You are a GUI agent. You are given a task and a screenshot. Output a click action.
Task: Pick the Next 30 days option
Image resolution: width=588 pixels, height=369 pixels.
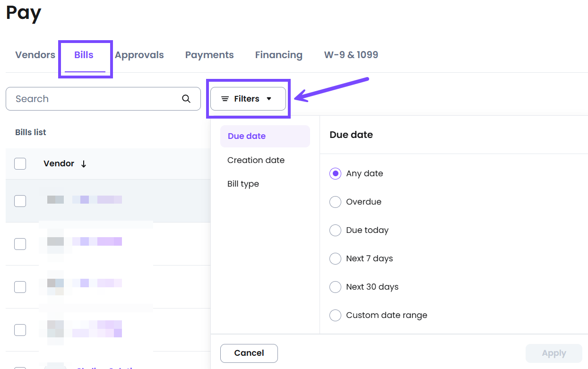(x=335, y=287)
